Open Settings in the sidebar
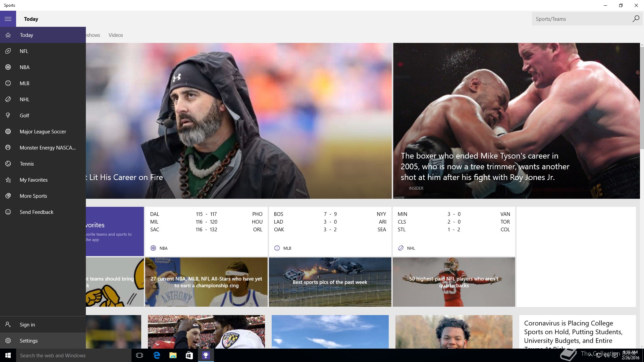644x362 pixels. point(29,341)
